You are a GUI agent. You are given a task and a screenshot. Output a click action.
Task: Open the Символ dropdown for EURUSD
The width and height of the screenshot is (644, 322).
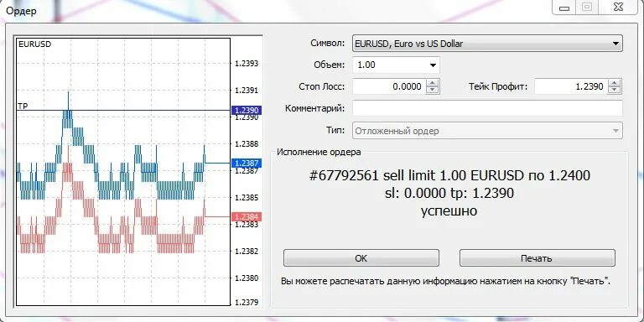coord(487,43)
